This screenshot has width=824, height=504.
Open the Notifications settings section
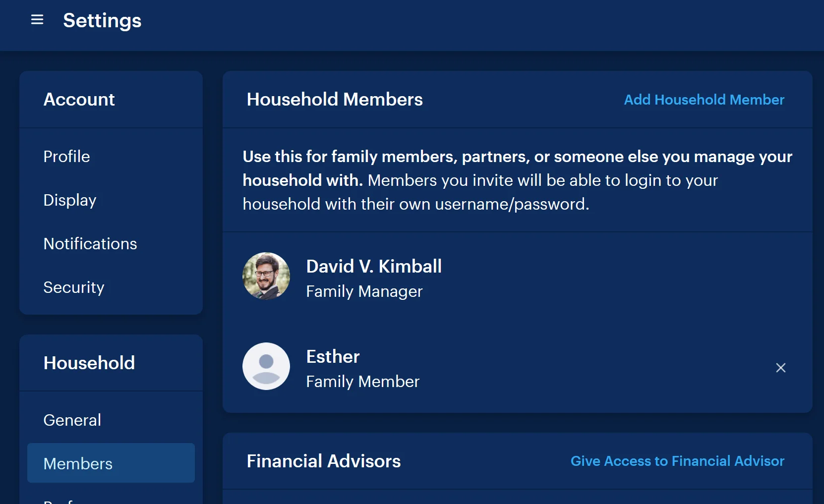[90, 243]
